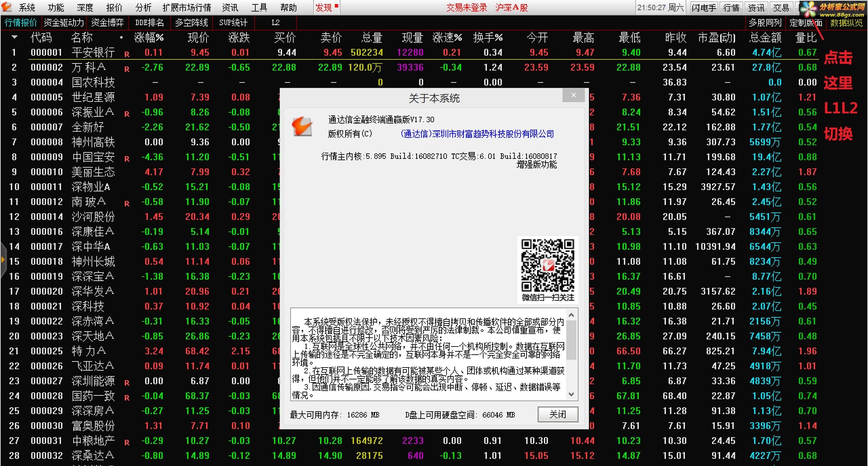The image size is (868, 466).
Task: Open the 多股同列 view
Action: click(x=765, y=23)
